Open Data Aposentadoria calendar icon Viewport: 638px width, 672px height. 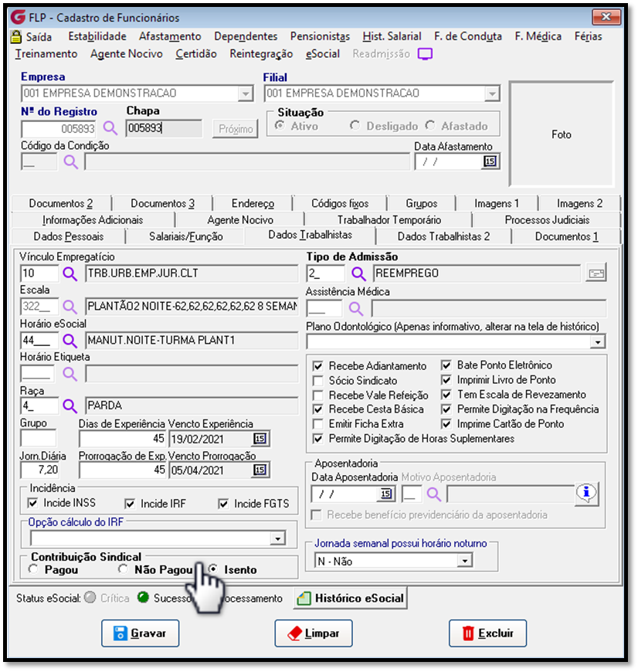385,494
